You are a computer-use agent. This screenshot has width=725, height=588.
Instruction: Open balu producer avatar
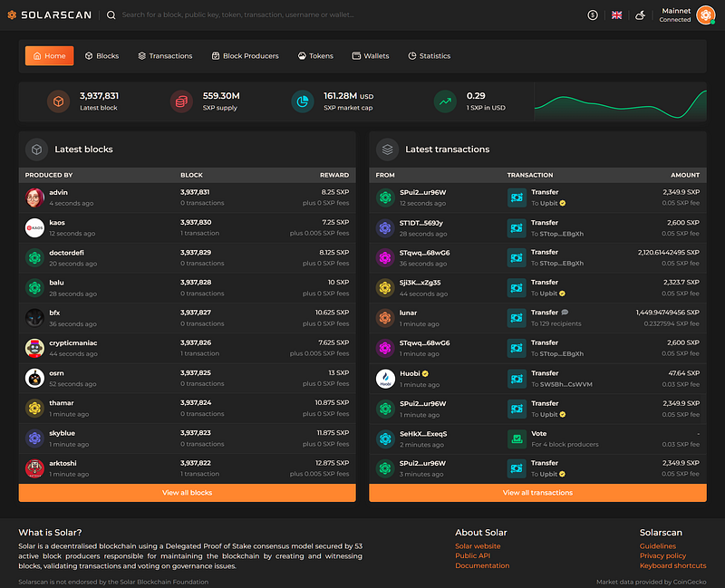click(34, 288)
